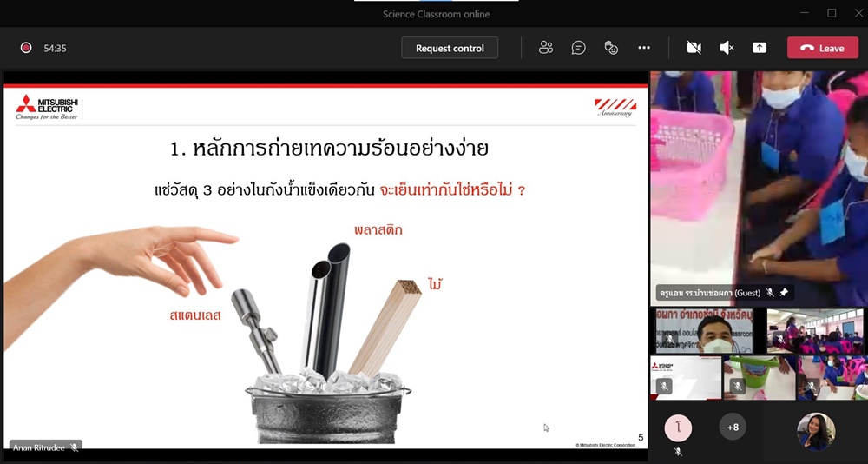Viewport: 868px width, 464px height.
Task: Click mic icon on Mitsubishi slide thumbnail
Action: click(x=664, y=386)
